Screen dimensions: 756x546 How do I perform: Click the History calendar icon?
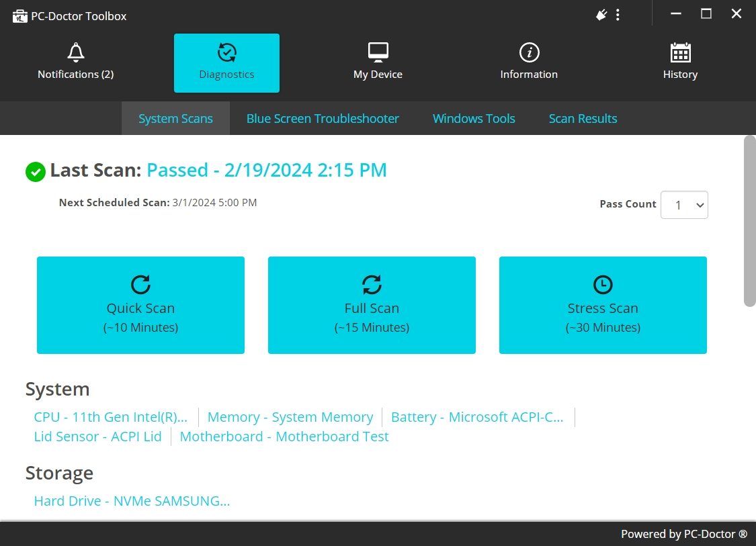[x=680, y=52]
